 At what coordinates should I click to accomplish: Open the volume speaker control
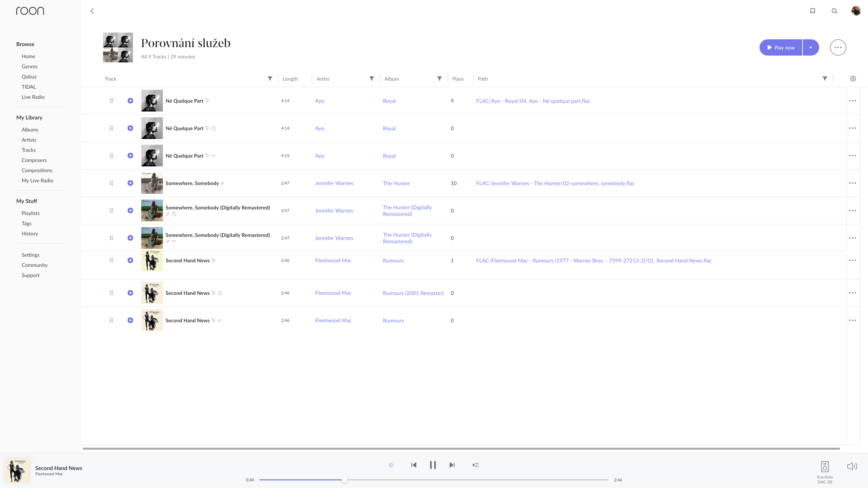coord(852,466)
